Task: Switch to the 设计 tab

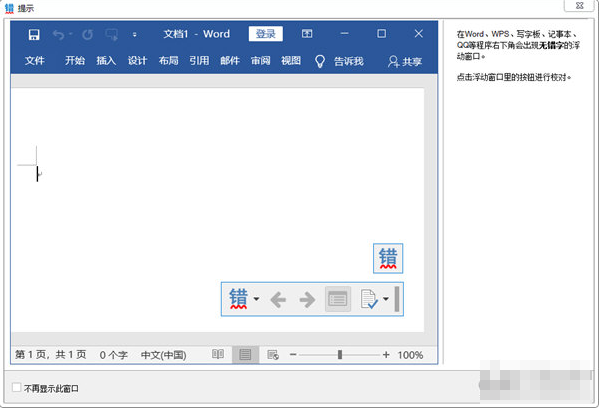Action: 137,60
